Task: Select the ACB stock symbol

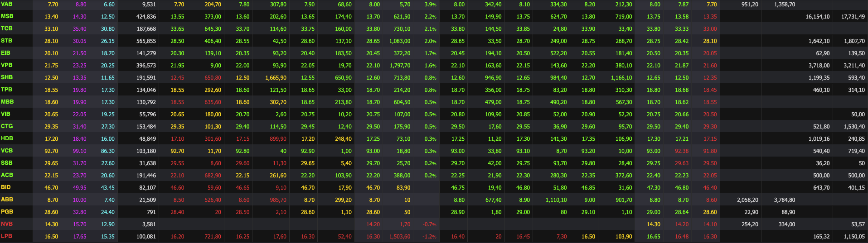Action: [7, 175]
